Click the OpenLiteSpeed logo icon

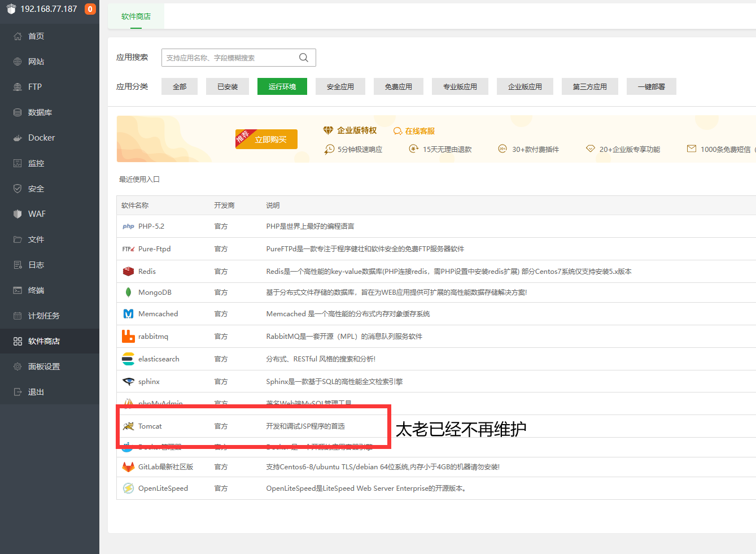coord(128,488)
